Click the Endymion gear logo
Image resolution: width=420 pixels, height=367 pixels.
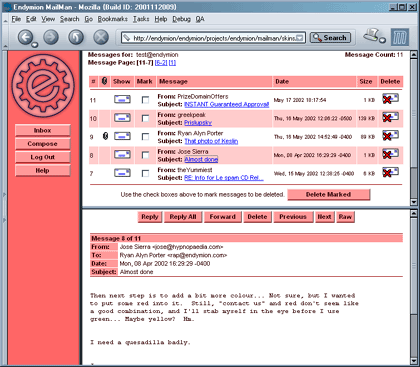click(x=43, y=86)
